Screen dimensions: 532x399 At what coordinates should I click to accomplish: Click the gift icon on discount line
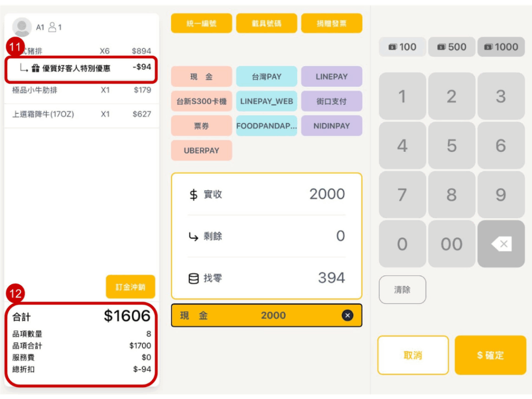35,68
